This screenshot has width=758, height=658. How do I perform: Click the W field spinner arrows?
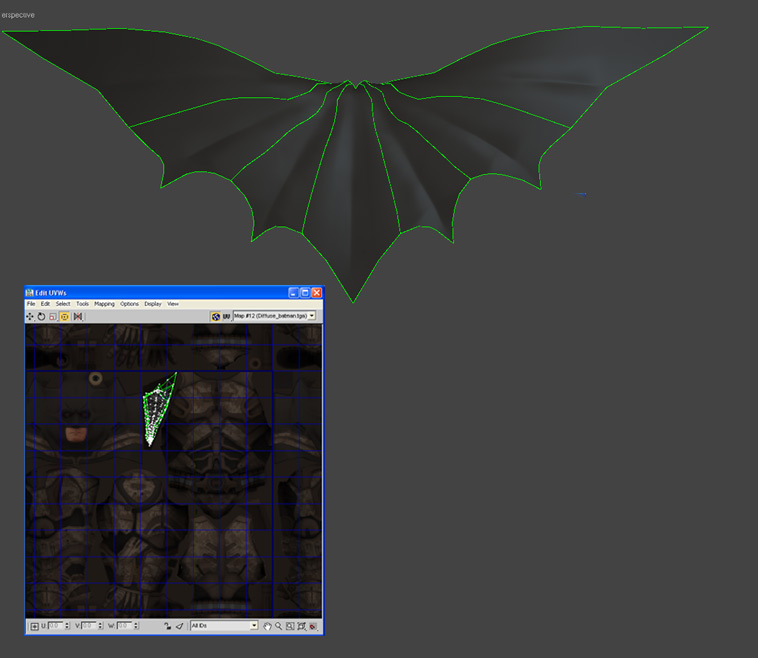coord(136,626)
